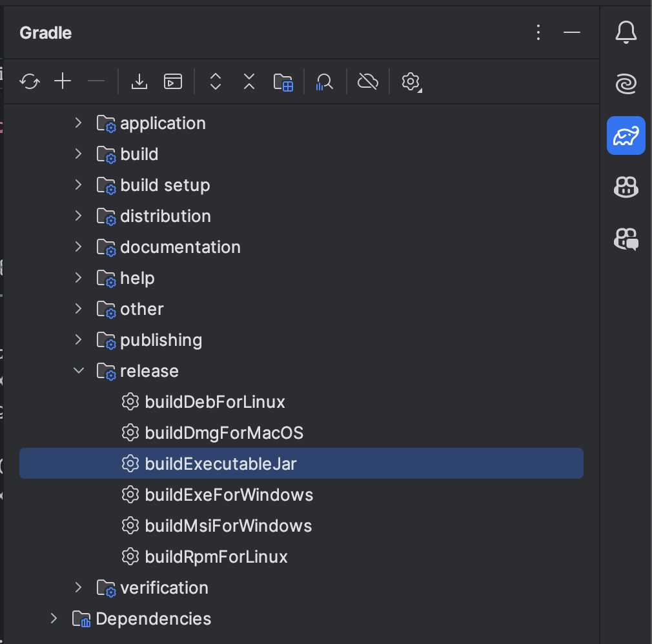The image size is (652, 644).
Task: Expand the build setup group
Action: tap(79, 185)
